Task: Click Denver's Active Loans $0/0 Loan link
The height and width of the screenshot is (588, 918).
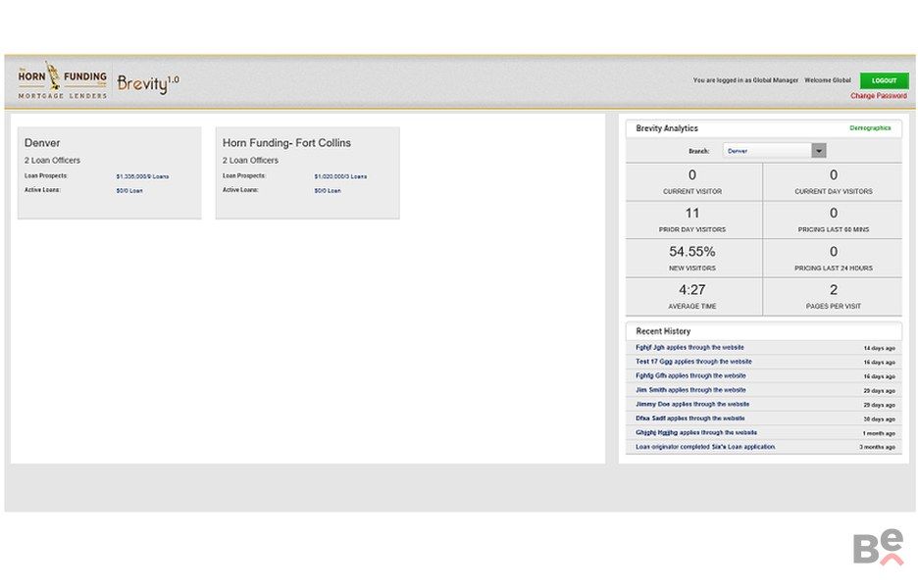Action: tap(128, 191)
